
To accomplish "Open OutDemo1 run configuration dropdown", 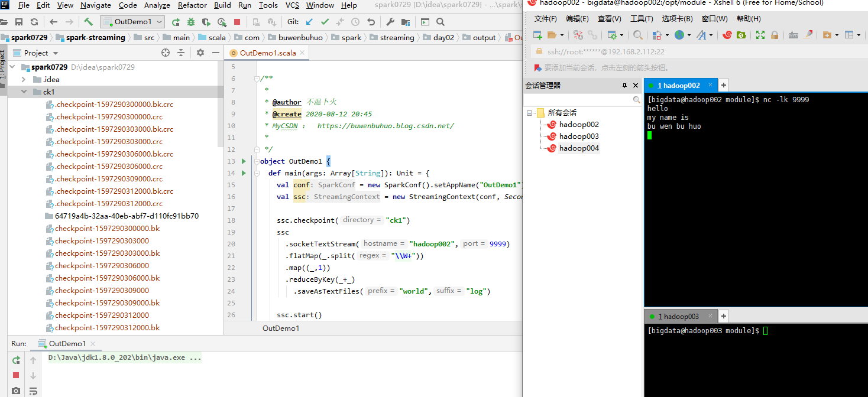I will pos(132,22).
